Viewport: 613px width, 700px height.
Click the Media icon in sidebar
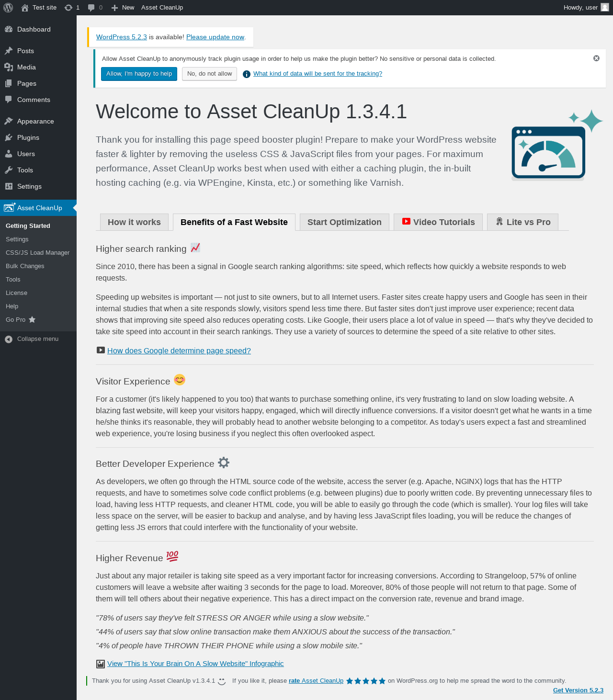pyautogui.click(x=9, y=67)
